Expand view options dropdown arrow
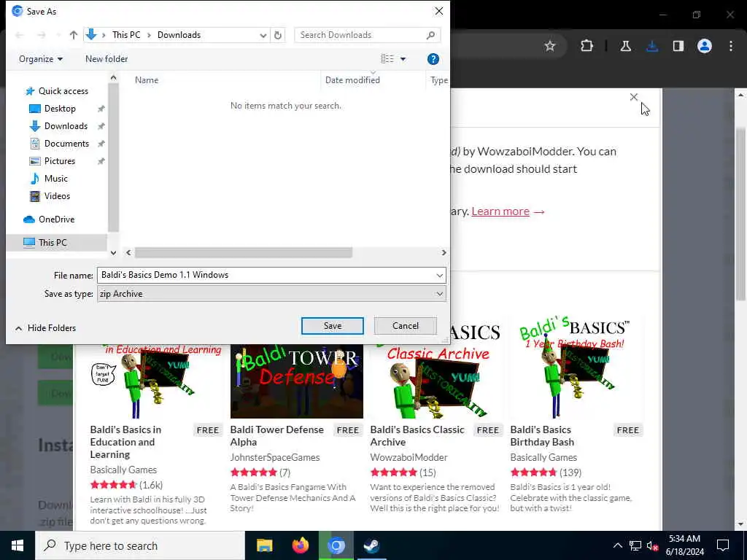Viewport: 747px width, 560px height. (x=403, y=59)
